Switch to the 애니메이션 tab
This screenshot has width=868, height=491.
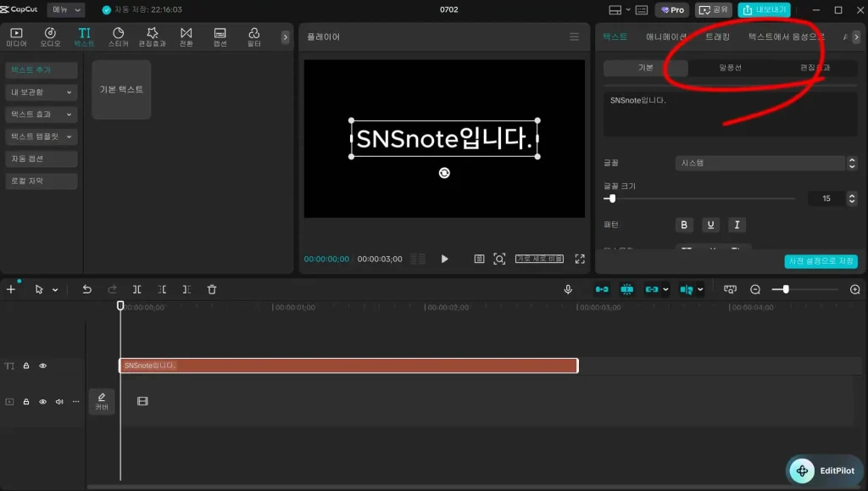666,36
